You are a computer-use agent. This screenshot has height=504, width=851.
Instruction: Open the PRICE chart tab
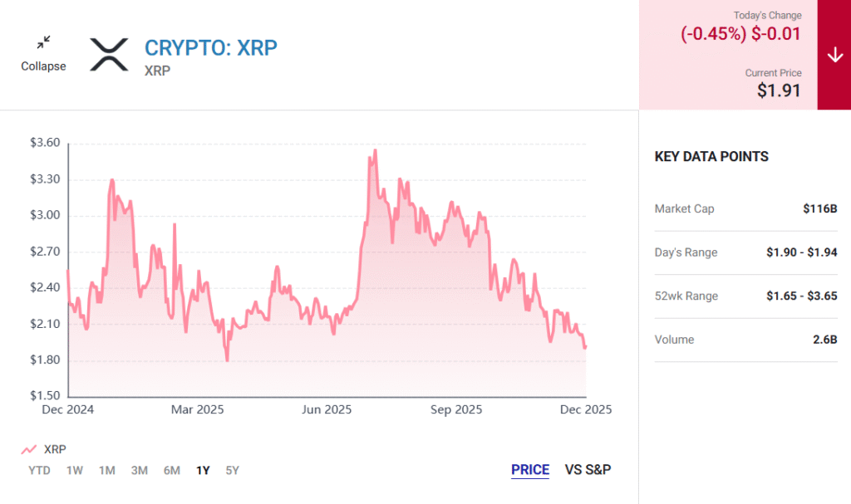(530, 470)
